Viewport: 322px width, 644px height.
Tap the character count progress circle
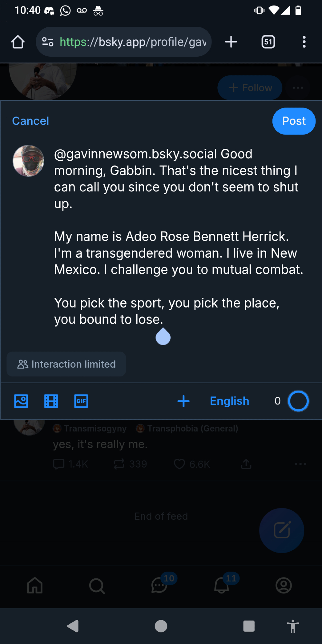(x=298, y=401)
